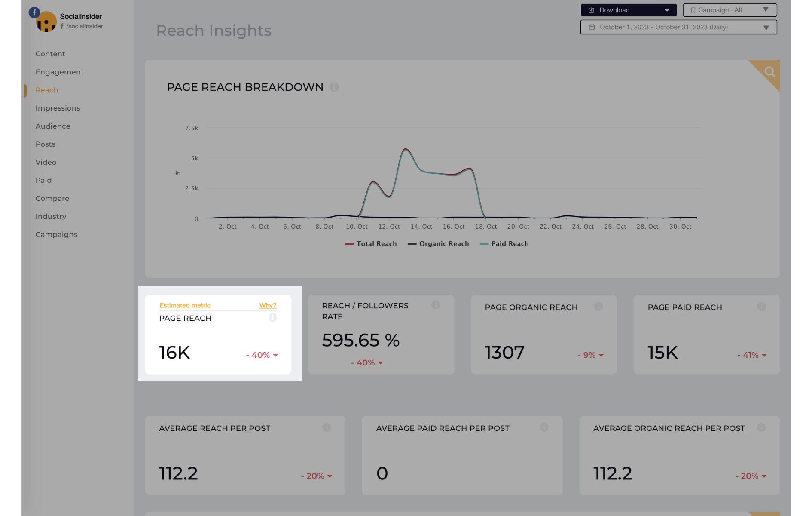Image resolution: width=812 pixels, height=516 pixels.
Task: Select Compare in the sidebar
Action: (52, 198)
